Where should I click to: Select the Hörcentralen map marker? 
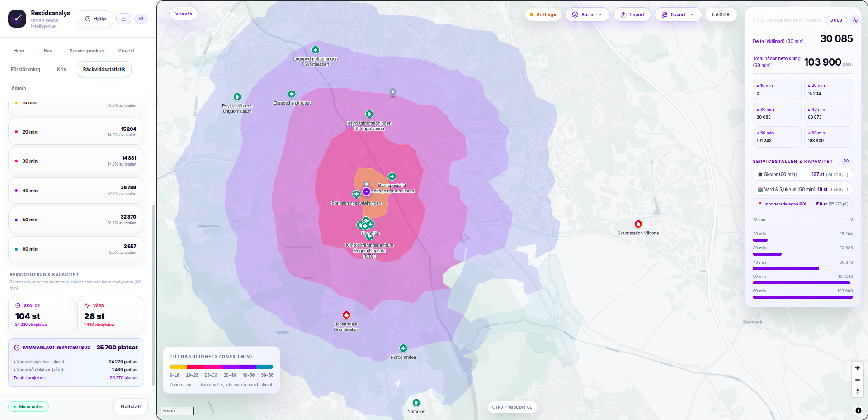tap(403, 348)
